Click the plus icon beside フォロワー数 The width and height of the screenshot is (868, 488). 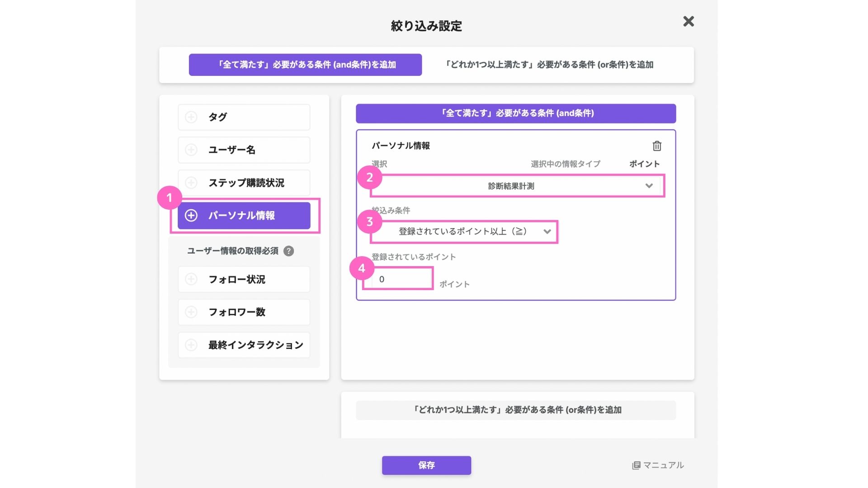(191, 312)
